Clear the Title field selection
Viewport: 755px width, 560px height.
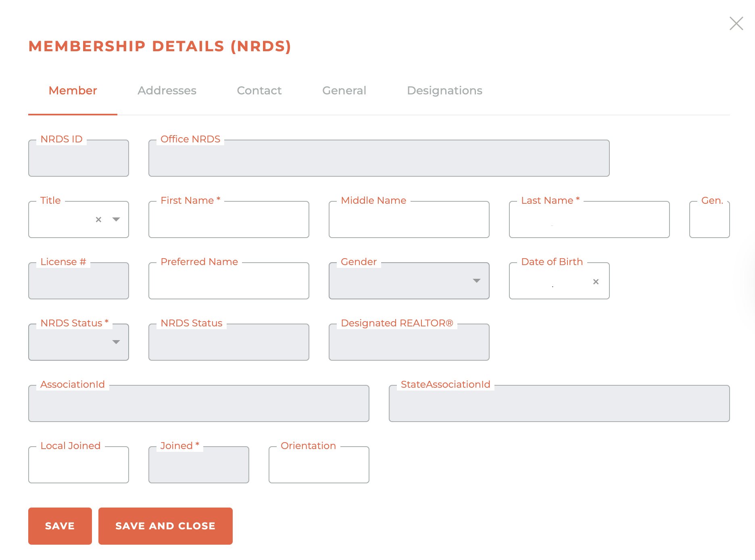(98, 219)
